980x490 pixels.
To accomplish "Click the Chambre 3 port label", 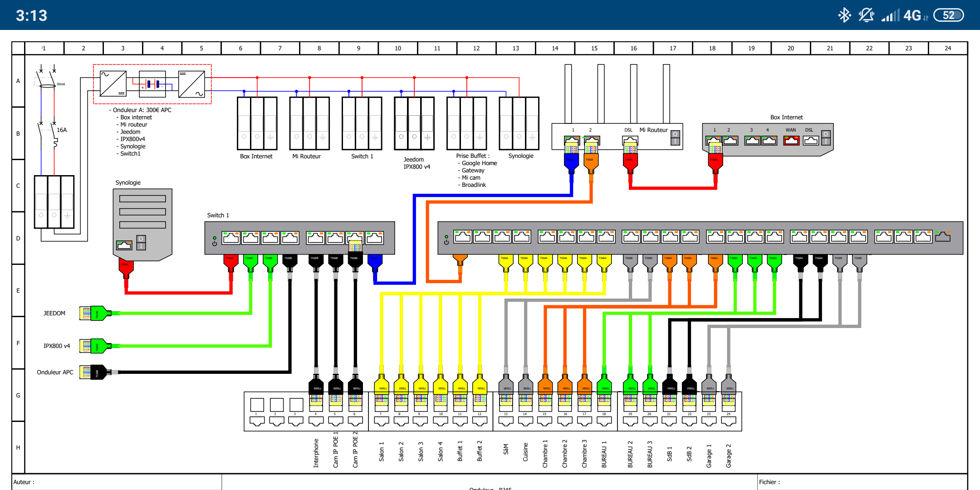I will [x=584, y=453].
